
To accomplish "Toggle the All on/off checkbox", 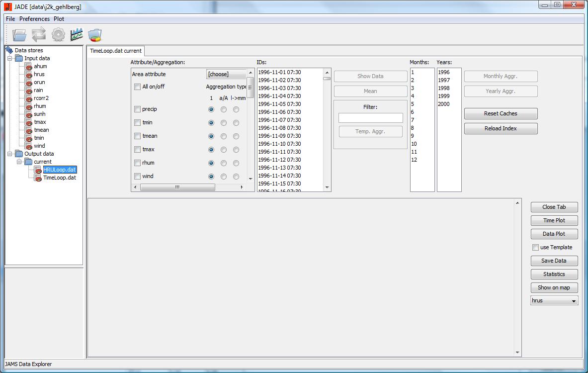I will 138,87.
